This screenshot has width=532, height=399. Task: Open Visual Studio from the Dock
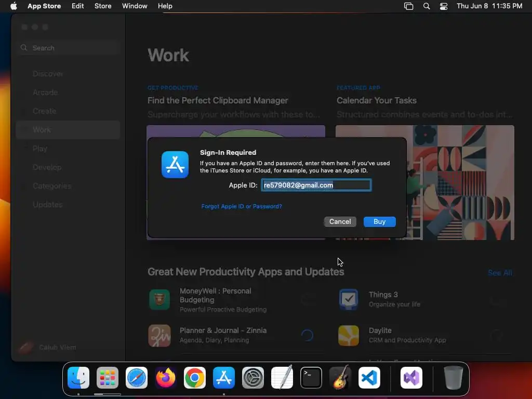click(411, 378)
